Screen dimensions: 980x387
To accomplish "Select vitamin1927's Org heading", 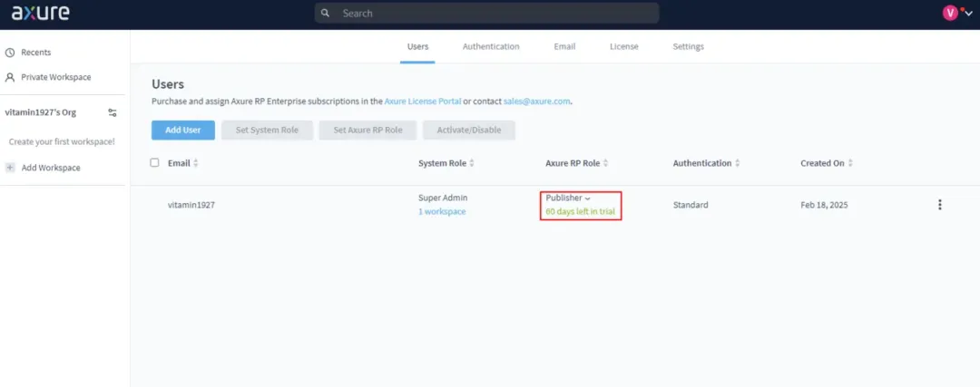I will (41, 113).
